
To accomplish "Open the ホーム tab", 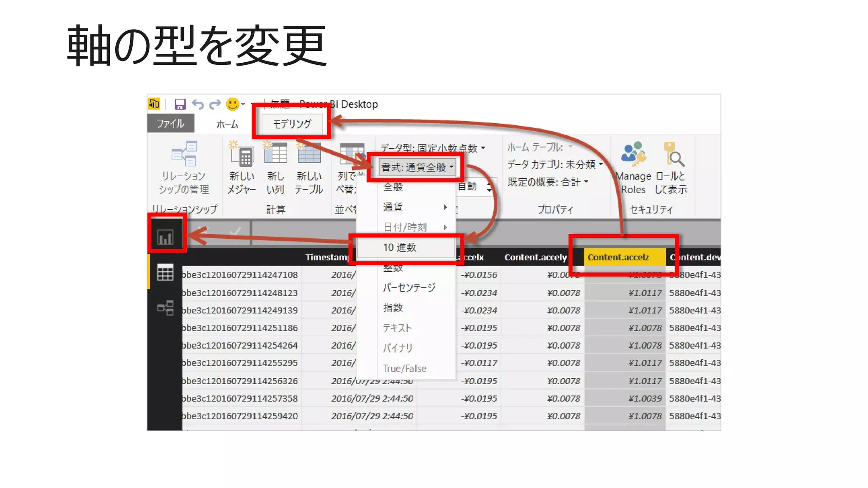I will point(228,124).
